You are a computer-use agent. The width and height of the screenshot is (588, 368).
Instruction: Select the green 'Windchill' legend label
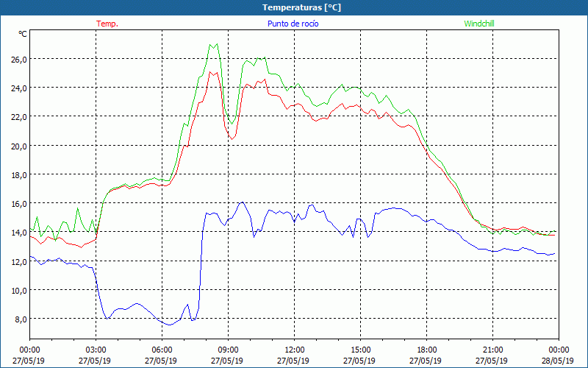pos(479,24)
